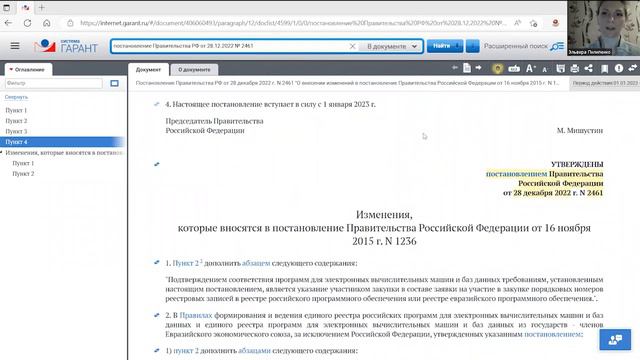Open highlighted 'постановлением' link under УТВЕРЖДЕНЫ
The height and width of the screenshot is (360, 640).
point(516,174)
